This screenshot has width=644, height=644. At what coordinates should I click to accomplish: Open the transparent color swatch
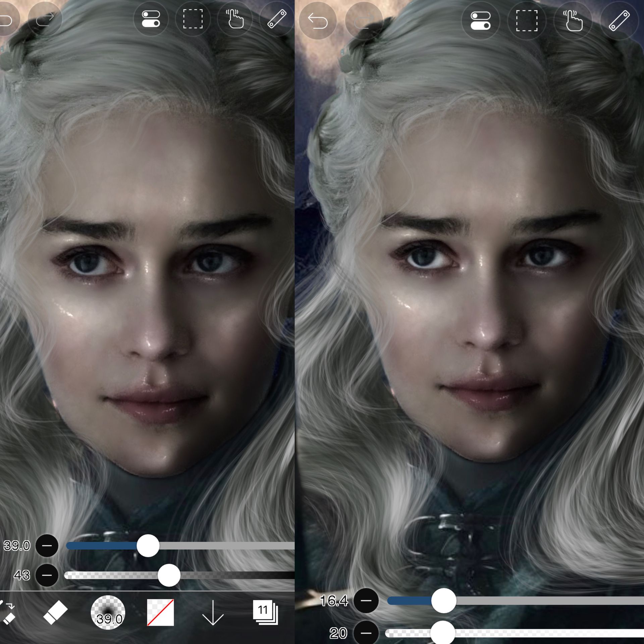pyautogui.click(x=160, y=612)
